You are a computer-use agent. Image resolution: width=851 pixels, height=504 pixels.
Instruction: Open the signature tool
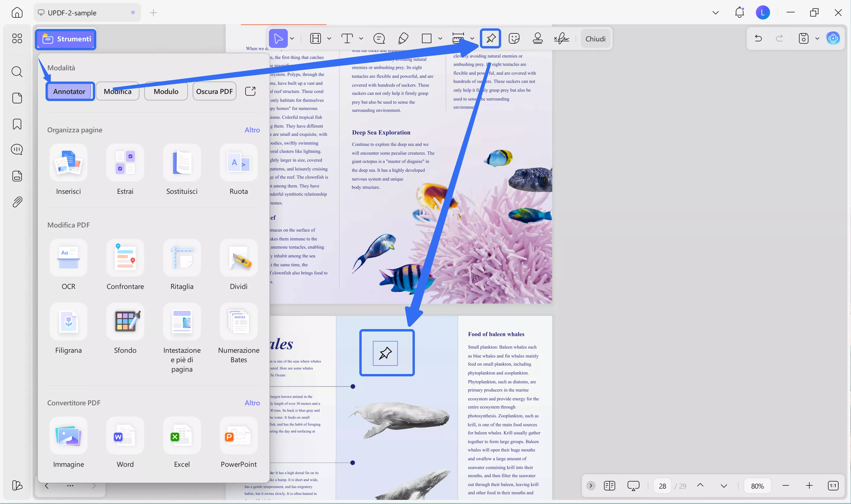tap(561, 38)
